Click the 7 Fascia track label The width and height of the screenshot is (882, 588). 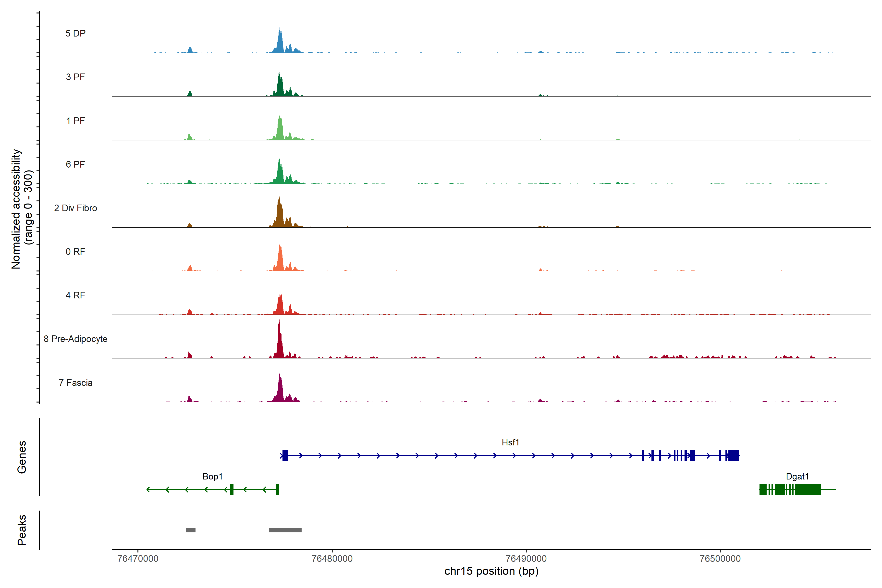pyautogui.click(x=75, y=382)
